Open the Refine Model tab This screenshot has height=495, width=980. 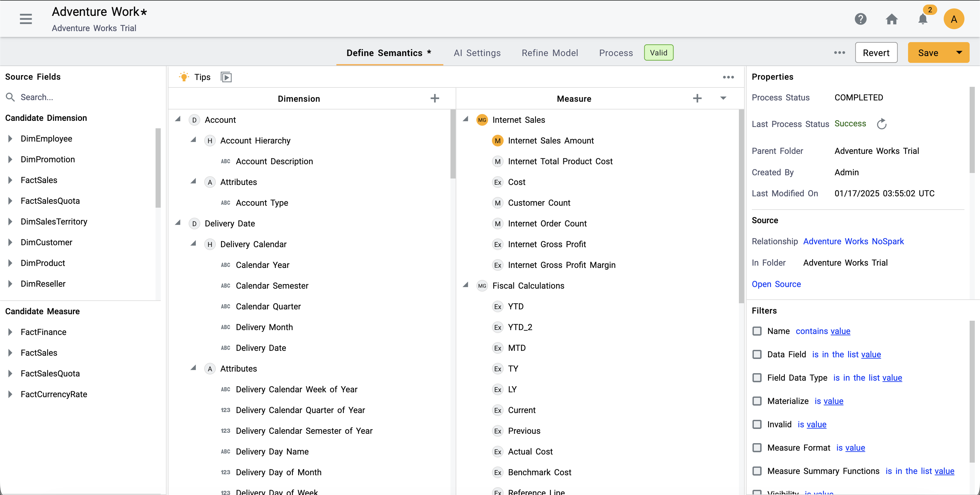[x=550, y=53]
